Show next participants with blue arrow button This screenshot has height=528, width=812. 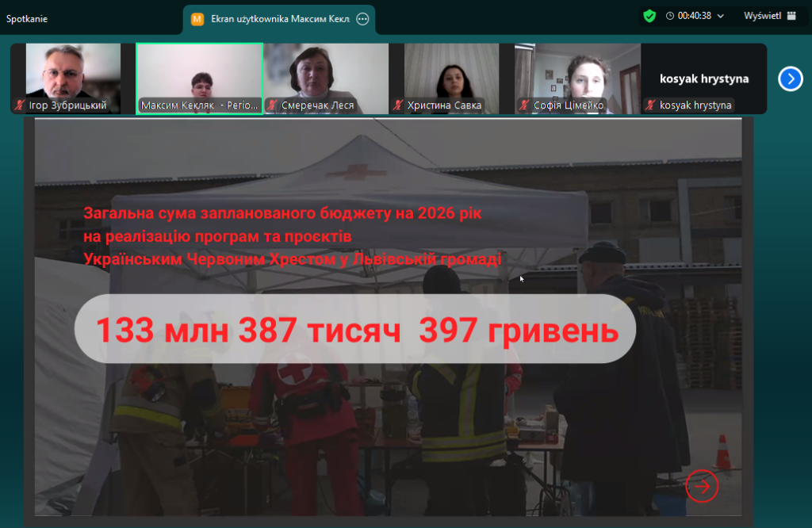tap(790, 78)
